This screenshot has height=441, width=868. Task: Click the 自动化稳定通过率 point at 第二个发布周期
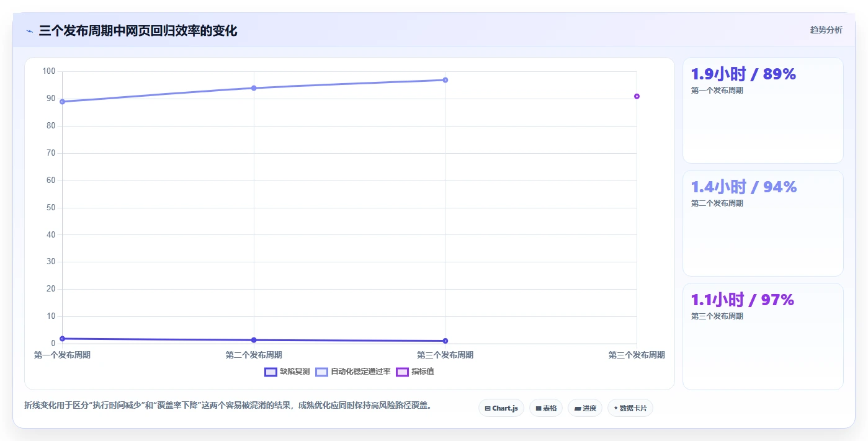click(x=254, y=88)
